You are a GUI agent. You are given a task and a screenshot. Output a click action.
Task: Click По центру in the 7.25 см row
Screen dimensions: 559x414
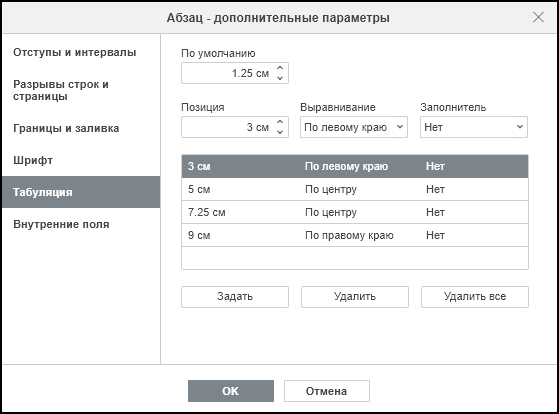[x=330, y=212]
